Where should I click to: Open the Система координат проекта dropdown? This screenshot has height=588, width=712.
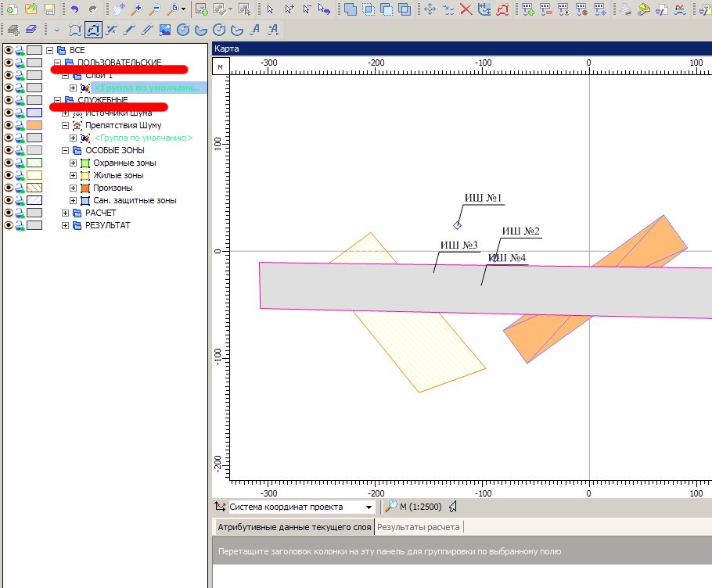click(x=369, y=507)
